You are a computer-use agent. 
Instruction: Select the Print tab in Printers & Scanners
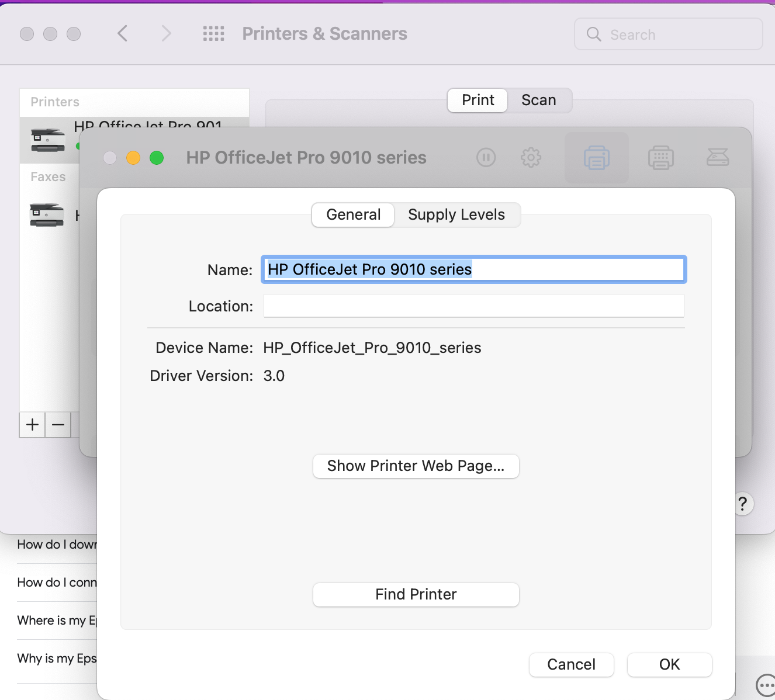[x=478, y=100]
